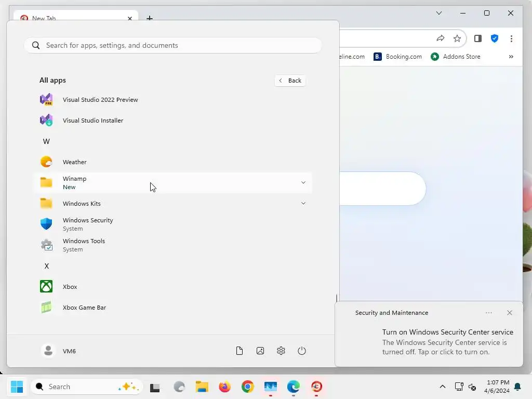Open Settings gear in Start menu footer

pyautogui.click(x=281, y=351)
